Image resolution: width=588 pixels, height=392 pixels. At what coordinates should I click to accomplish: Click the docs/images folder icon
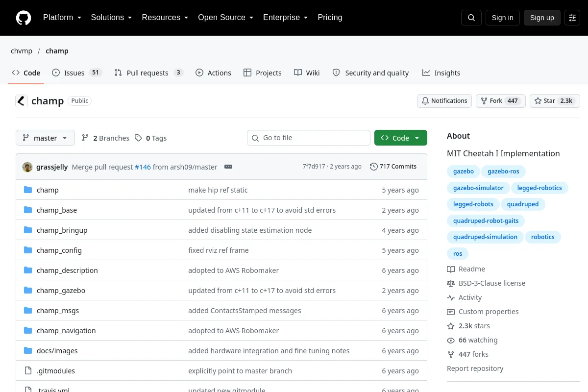click(x=28, y=350)
